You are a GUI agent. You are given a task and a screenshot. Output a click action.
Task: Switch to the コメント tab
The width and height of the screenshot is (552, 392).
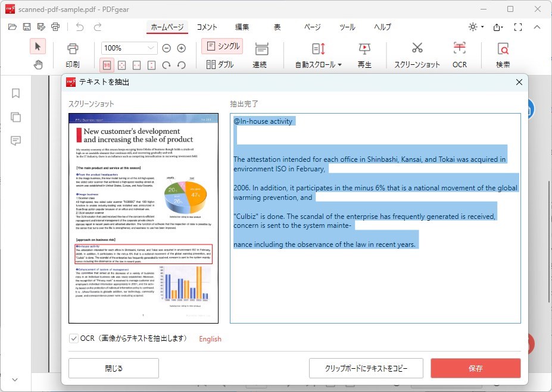click(207, 27)
